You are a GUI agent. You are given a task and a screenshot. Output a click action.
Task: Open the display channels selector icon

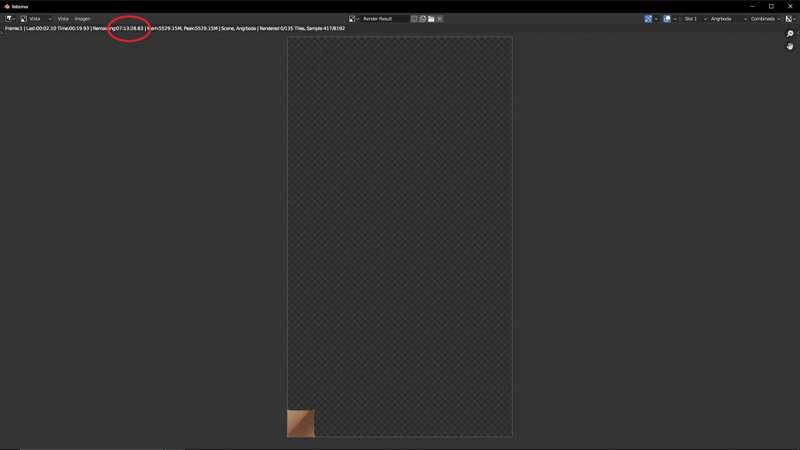[790, 19]
